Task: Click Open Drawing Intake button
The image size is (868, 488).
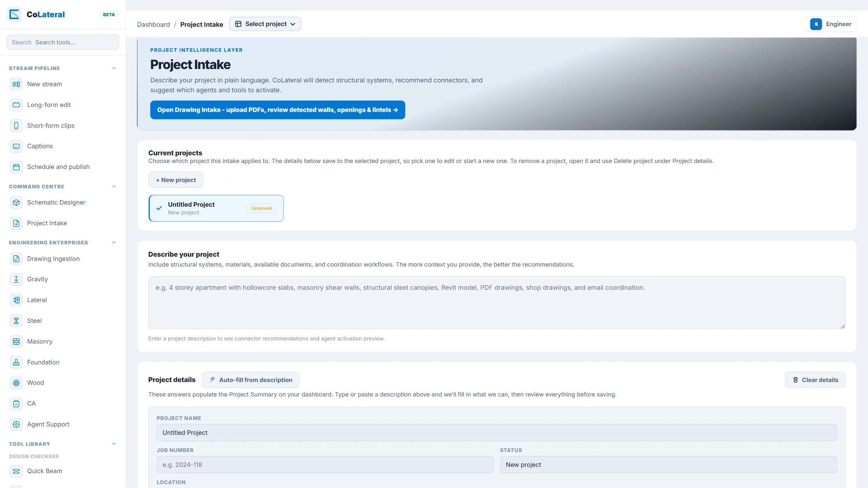Action: (x=278, y=110)
